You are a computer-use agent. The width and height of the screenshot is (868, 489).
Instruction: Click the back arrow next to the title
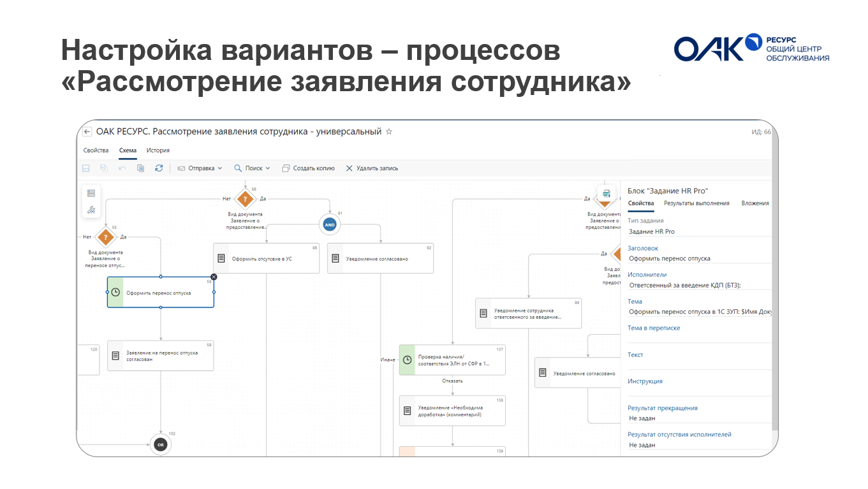(87, 132)
